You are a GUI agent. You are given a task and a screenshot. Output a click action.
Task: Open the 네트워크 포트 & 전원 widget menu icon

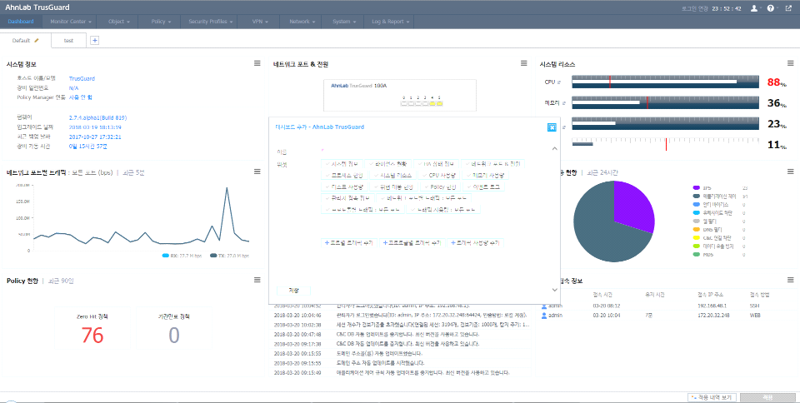[523, 63]
